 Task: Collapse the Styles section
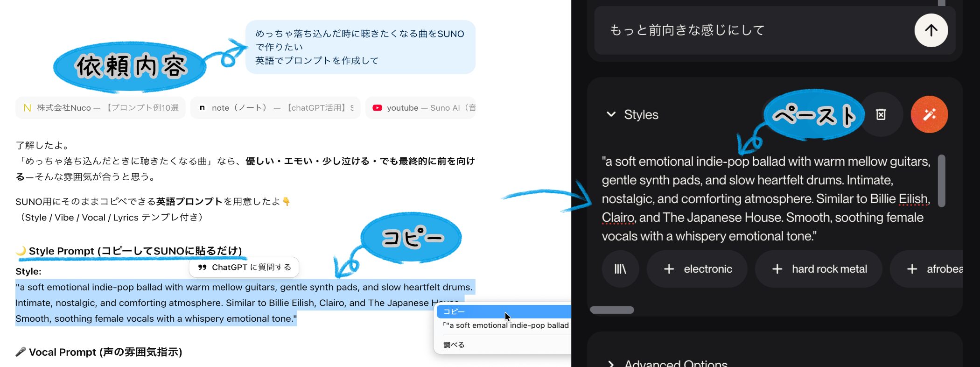tap(611, 114)
